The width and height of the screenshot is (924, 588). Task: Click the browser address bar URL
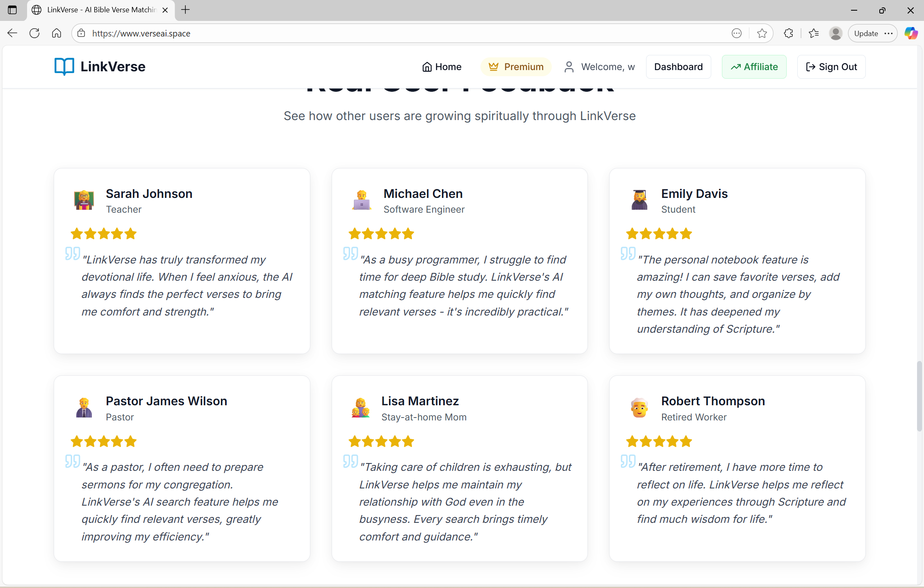(x=141, y=34)
